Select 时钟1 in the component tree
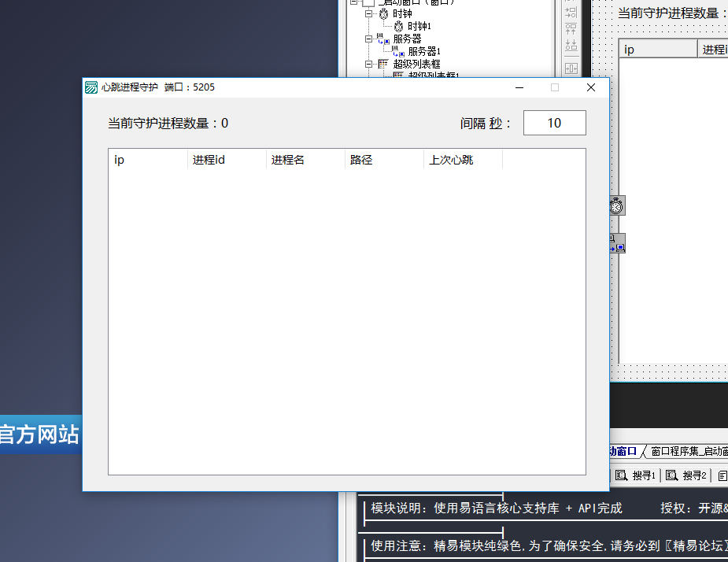The width and height of the screenshot is (728, 562). (419, 26)
